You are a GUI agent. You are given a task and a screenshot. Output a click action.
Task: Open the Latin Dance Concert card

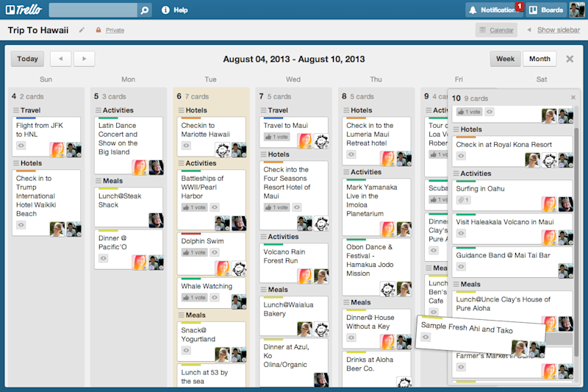point(129,146)
